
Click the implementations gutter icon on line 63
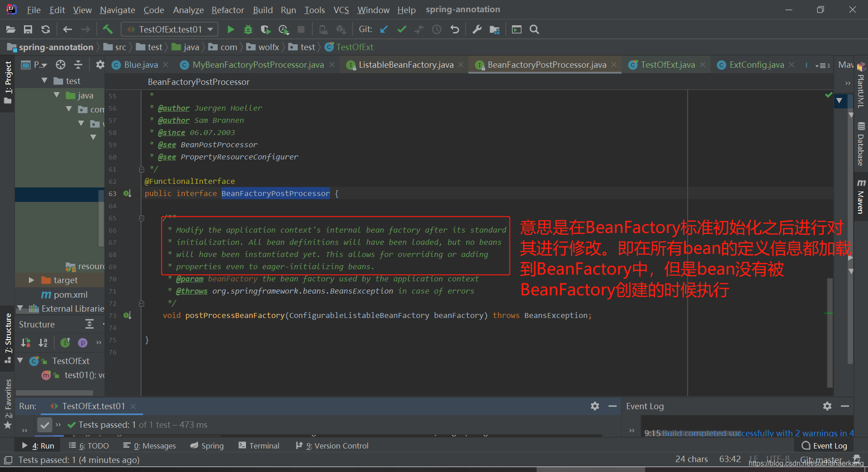coord(127,193)
